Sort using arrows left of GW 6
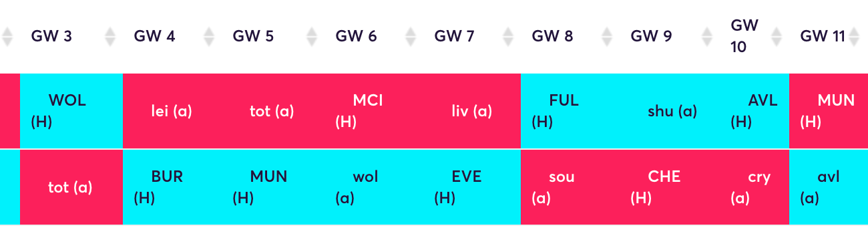868x246 pixels. click(x=312, y=36)
